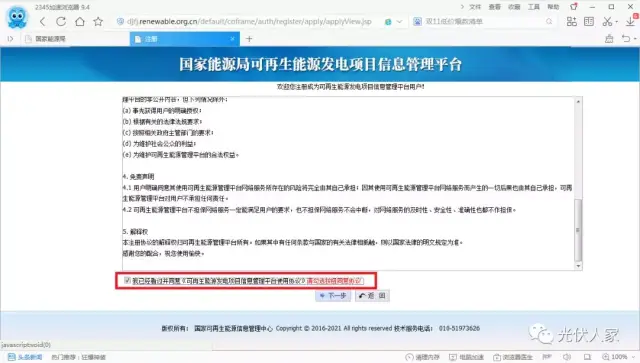Click the 返回 button

372,296
